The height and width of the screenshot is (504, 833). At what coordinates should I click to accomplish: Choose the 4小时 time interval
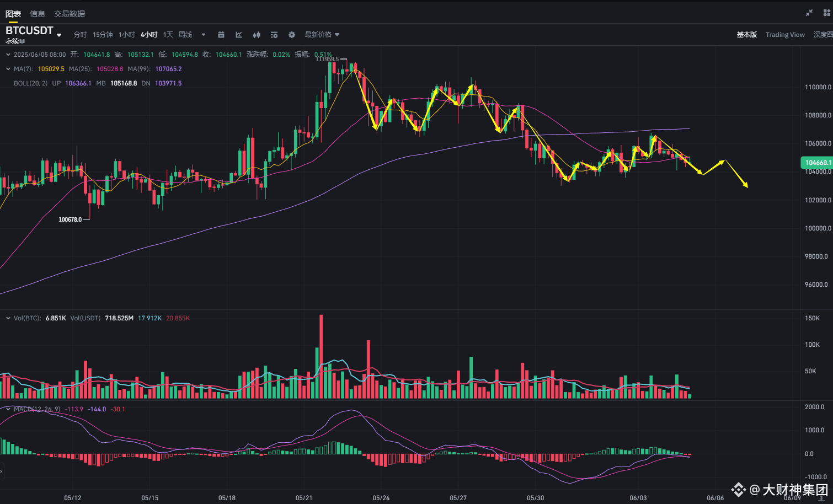point(149,35)
